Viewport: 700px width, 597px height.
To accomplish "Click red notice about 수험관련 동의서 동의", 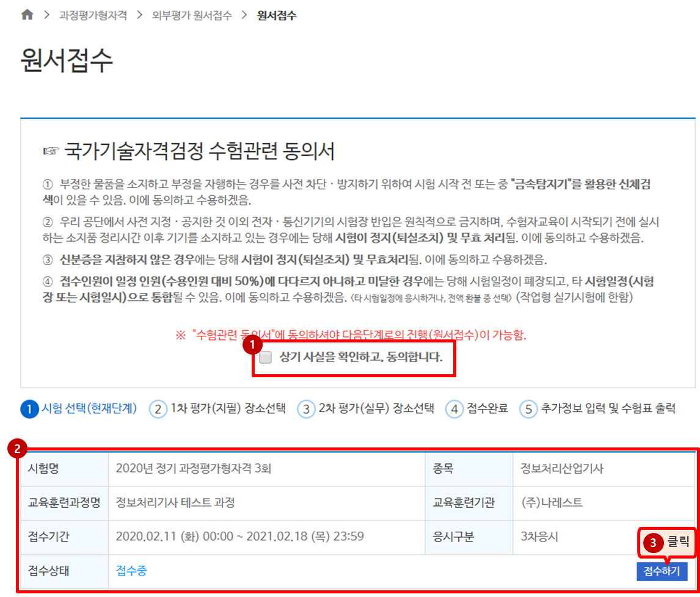I will coord(351,335).
